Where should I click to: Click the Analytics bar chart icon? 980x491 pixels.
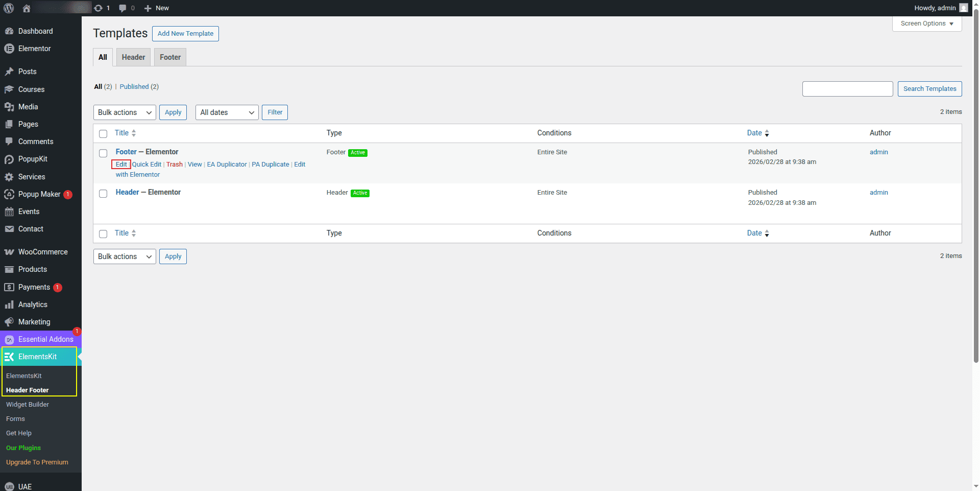[x=9, y=305]
